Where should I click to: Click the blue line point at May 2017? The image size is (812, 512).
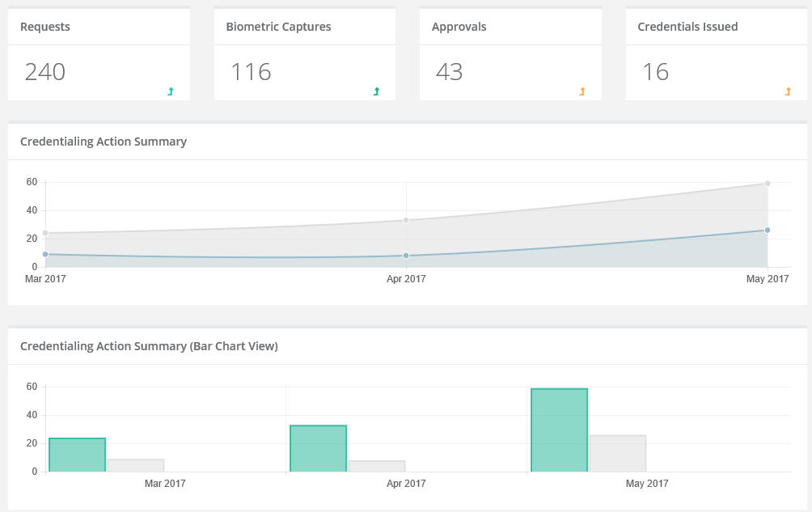(x=767, y=230)
